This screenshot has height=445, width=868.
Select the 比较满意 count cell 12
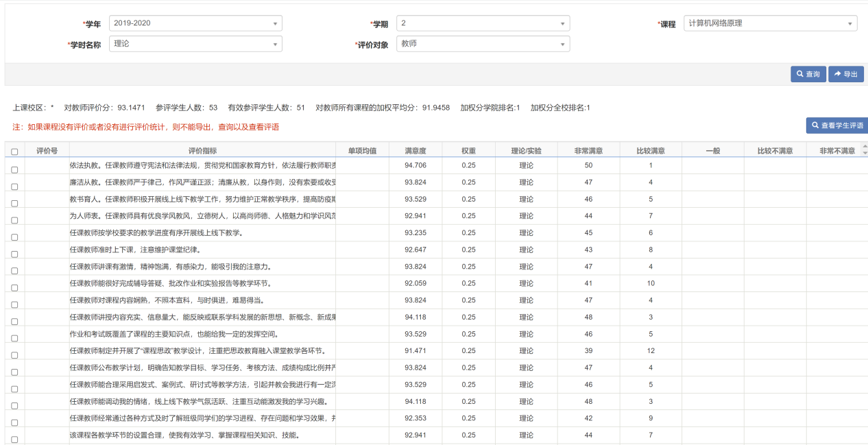651,350
